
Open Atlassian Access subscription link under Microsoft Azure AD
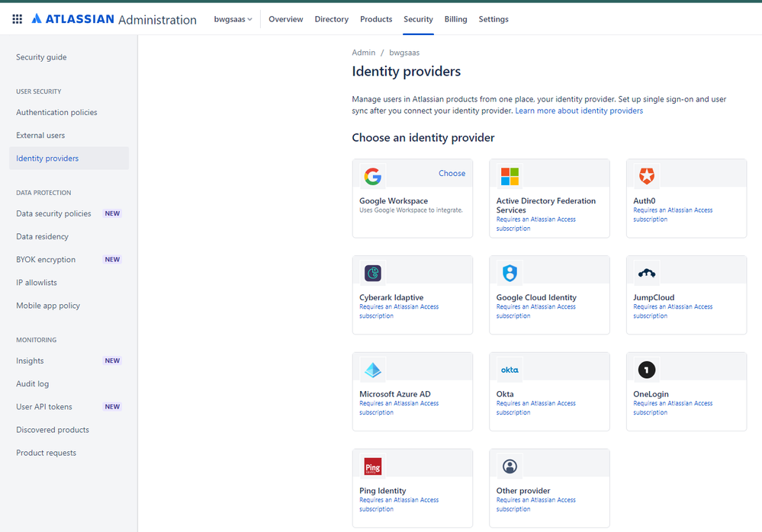point(399,408)
